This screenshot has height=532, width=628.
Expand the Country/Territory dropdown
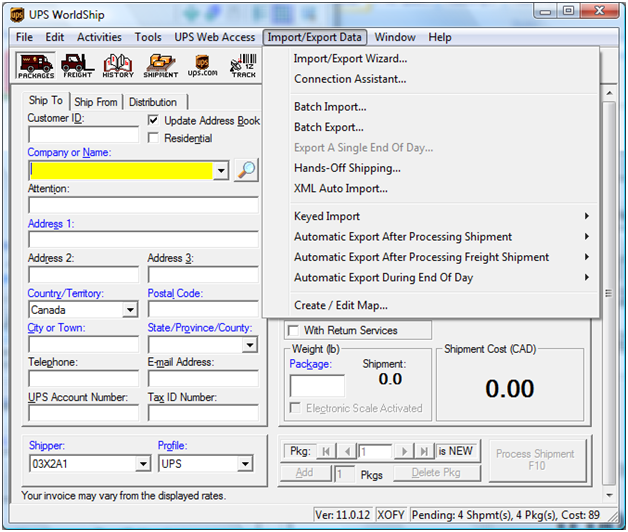pyautogui.click(x=130, y=310)
